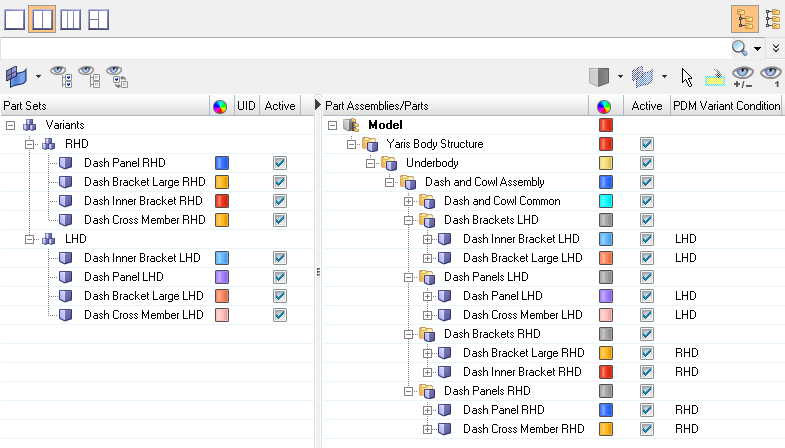Click the eye invert-selection icon
This screenshot has height=448, width=785.
(x=117, y=75)
